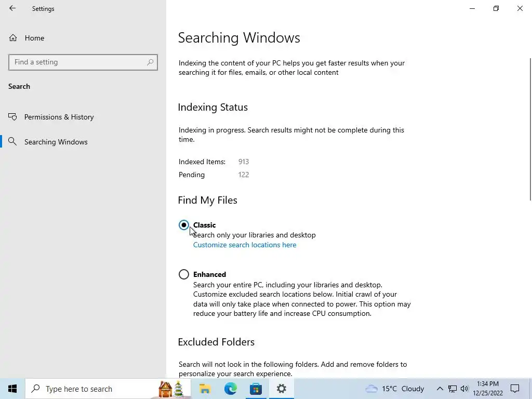Screen dimensions: 532x399
Task: Open File Explorer from taskbar
Action: tap(205, 389)
